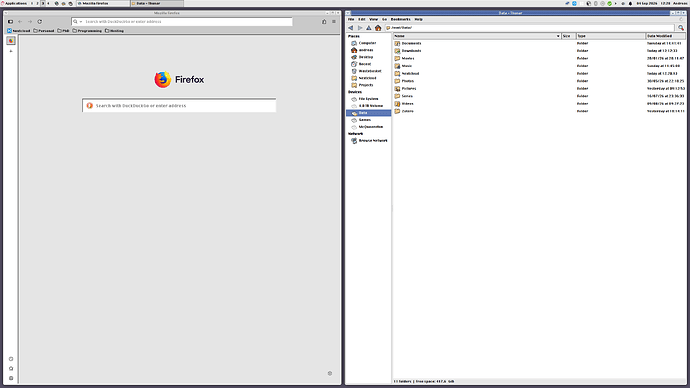
Task: Open the Thunar Bookmarks menu
Action: click(400, 19)
